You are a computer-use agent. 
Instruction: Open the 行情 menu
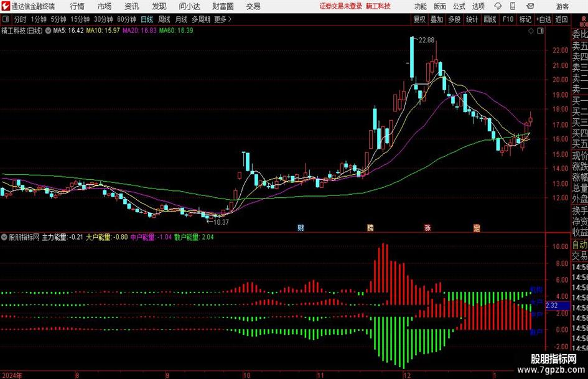pos(77,6)
